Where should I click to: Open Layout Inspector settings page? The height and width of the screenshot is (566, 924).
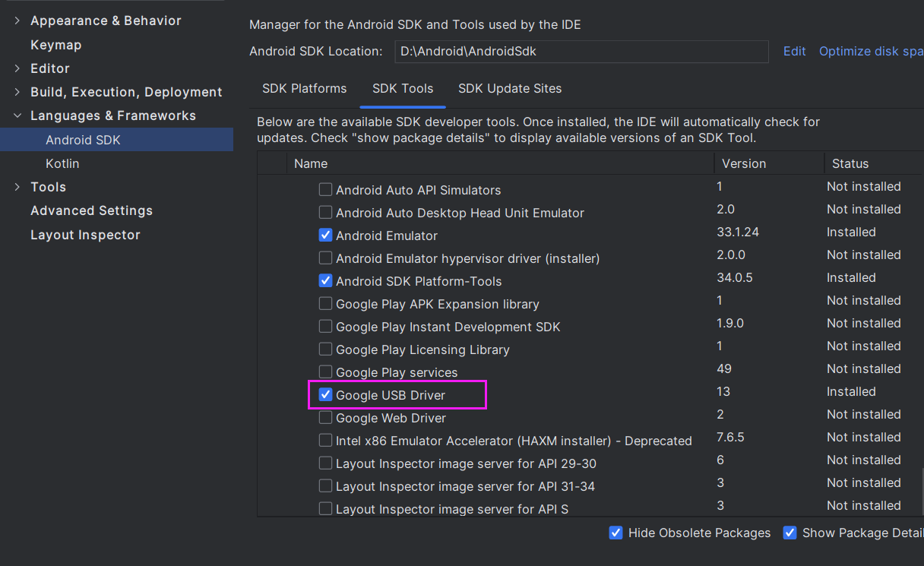click(x=85, y=235)
